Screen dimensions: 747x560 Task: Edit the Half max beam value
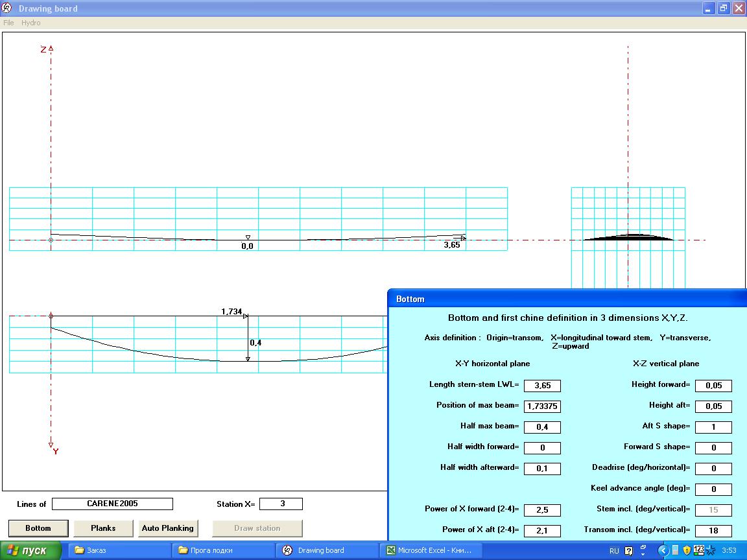(x=542, y=427)
